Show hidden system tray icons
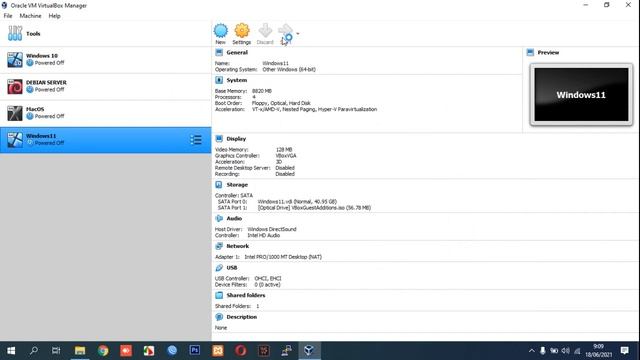The height and width of the screenshot is (360, 640). pos(531,351)
